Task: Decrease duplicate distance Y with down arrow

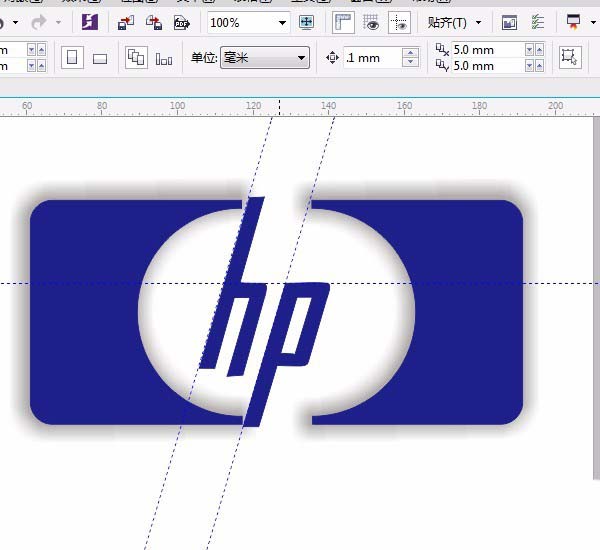Action: click(x=529, y=66)
